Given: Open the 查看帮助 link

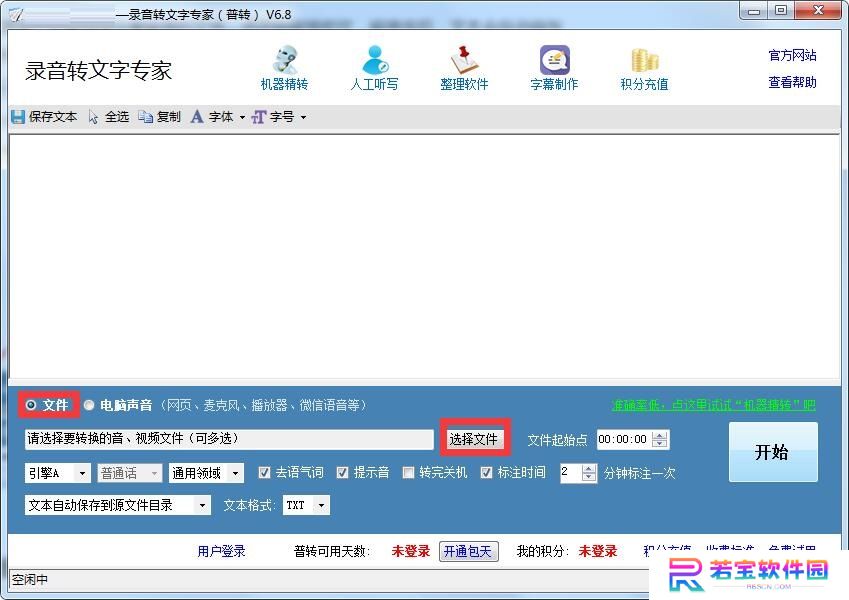Looking at the screenshot, I should tap(792, 82).
